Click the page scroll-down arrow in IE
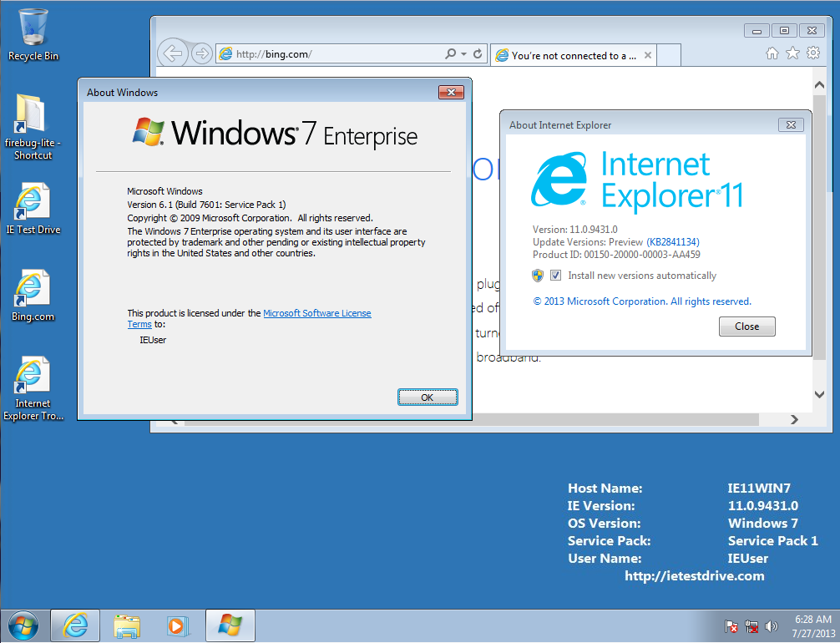Screen dimensions: 840x643 [819, 394]
